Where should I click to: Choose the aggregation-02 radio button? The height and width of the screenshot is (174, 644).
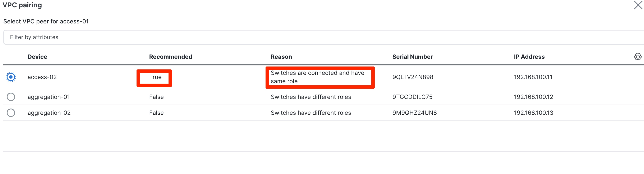click(11, 113)
